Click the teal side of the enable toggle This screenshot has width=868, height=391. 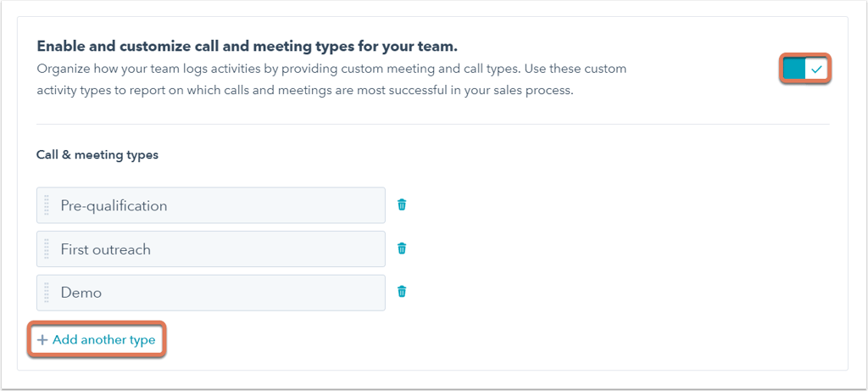pyautogui.click(x=794, y=70)
